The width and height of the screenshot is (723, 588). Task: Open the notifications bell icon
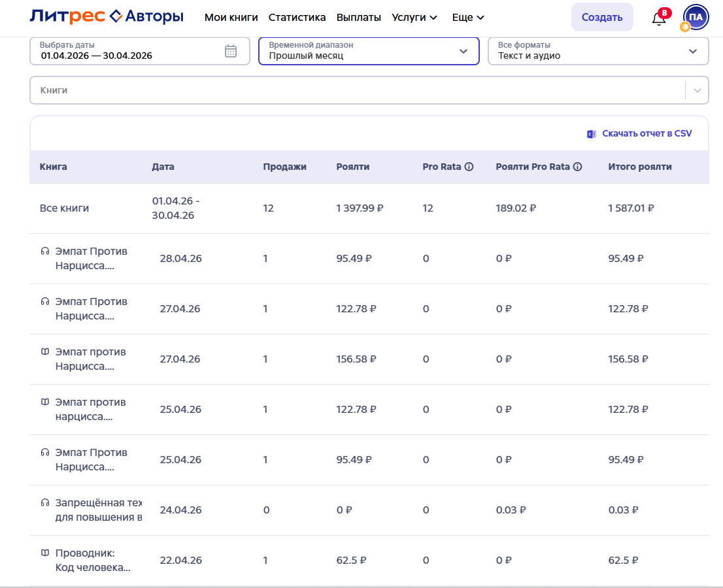[x=658, y=18]
